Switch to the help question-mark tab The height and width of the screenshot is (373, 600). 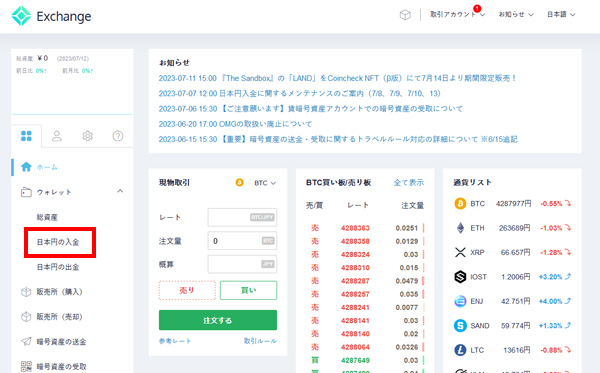(118, 136)
